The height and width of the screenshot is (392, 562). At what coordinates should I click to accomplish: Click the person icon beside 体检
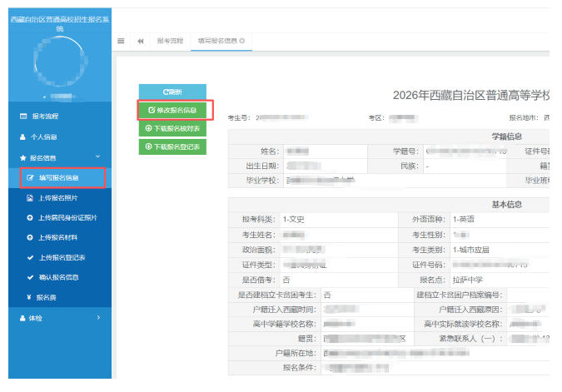point(22,318)
